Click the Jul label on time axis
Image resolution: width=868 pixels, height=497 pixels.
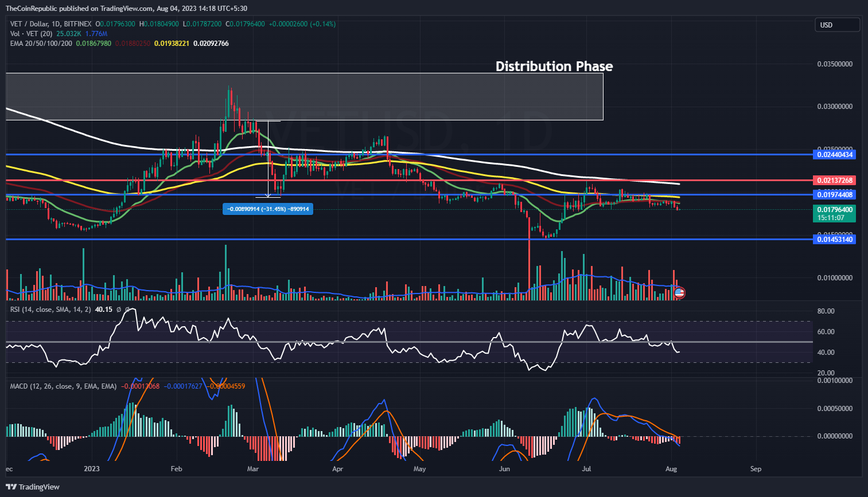[x=587, y=469]
